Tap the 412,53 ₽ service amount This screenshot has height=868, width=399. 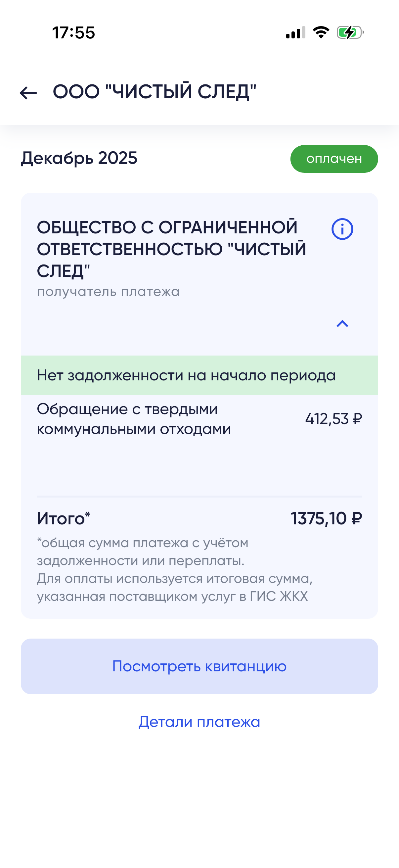(333, 419)
